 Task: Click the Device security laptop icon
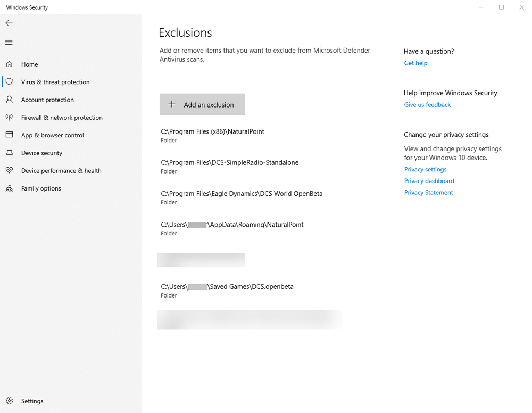[9, 153]
